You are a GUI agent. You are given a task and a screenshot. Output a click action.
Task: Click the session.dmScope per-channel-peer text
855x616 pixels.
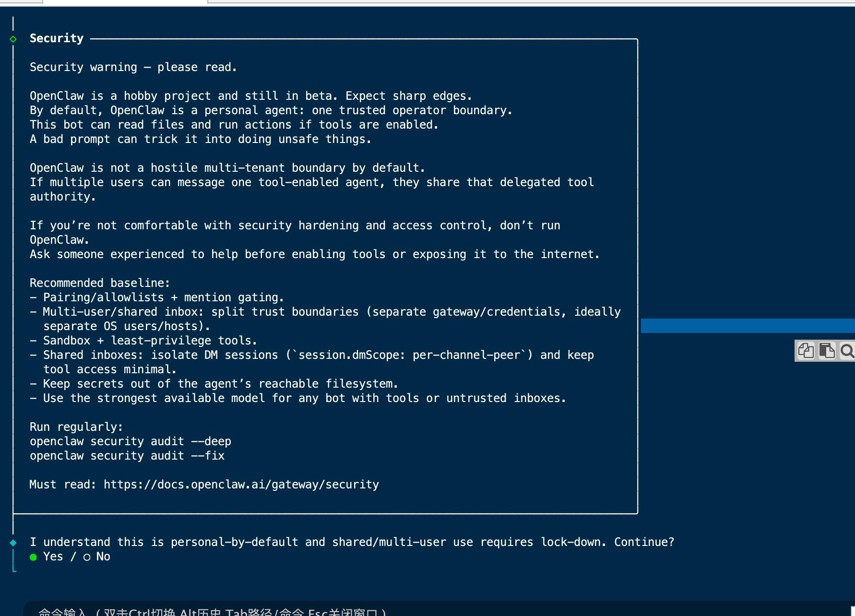pos(412,355)
